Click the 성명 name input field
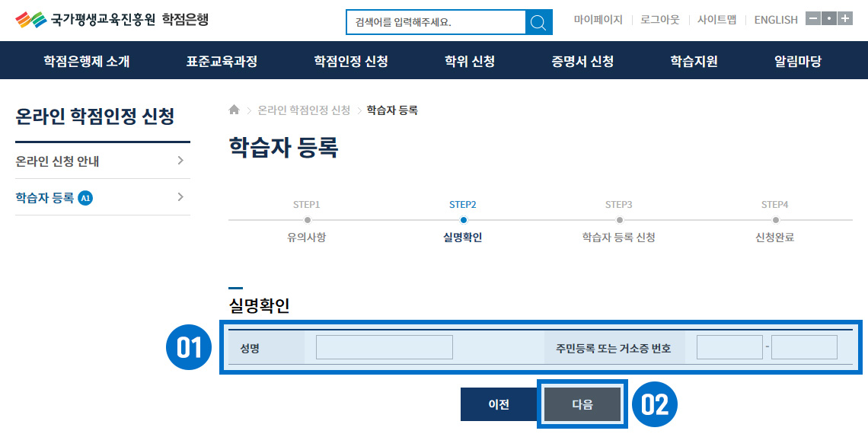868x434 pixels. [x=385, y=347]
